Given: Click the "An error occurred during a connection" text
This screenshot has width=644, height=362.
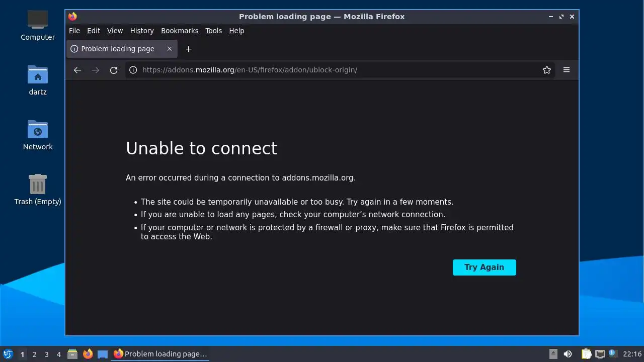Looking at the screenshot, I should 240,177.
